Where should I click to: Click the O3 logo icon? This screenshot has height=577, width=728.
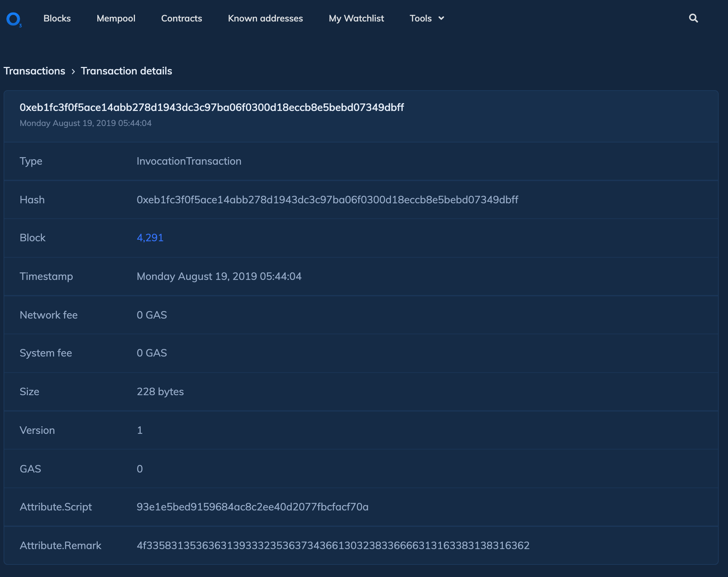pyautogui.click(x=14, y=19)
